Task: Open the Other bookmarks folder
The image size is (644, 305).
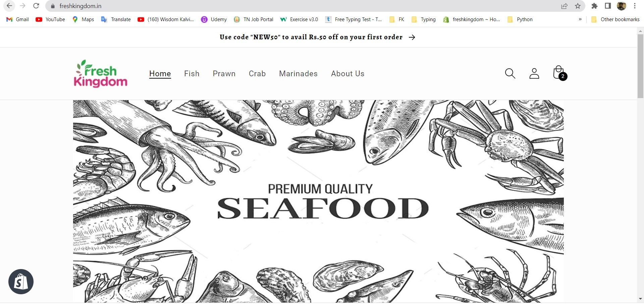Action: pyautogui.click(x=615, y=19)
